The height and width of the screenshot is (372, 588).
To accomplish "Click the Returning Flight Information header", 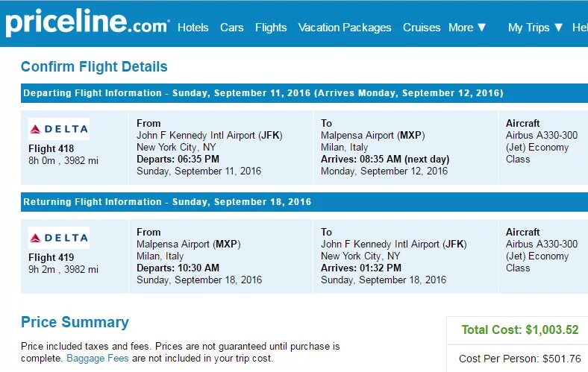I will pos(167,202).
